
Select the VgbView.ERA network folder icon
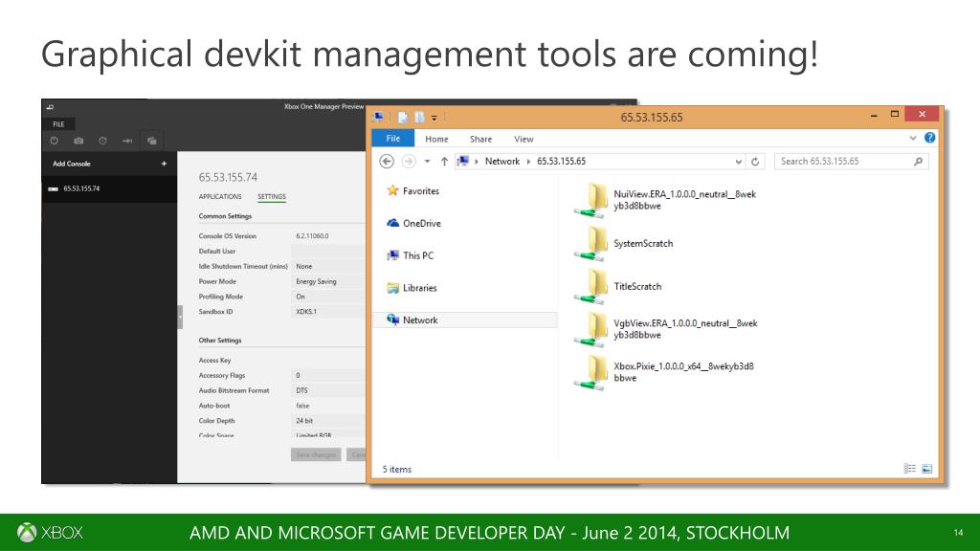[x=590, y=330]
